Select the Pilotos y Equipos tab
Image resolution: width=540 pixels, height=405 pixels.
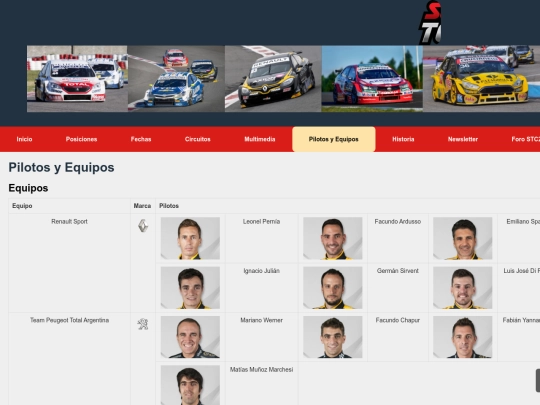(334, 139)
